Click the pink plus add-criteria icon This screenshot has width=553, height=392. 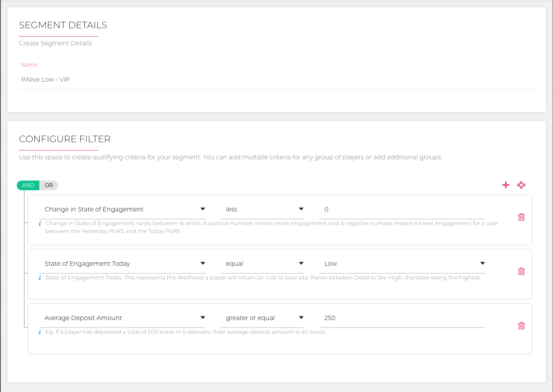506,185
